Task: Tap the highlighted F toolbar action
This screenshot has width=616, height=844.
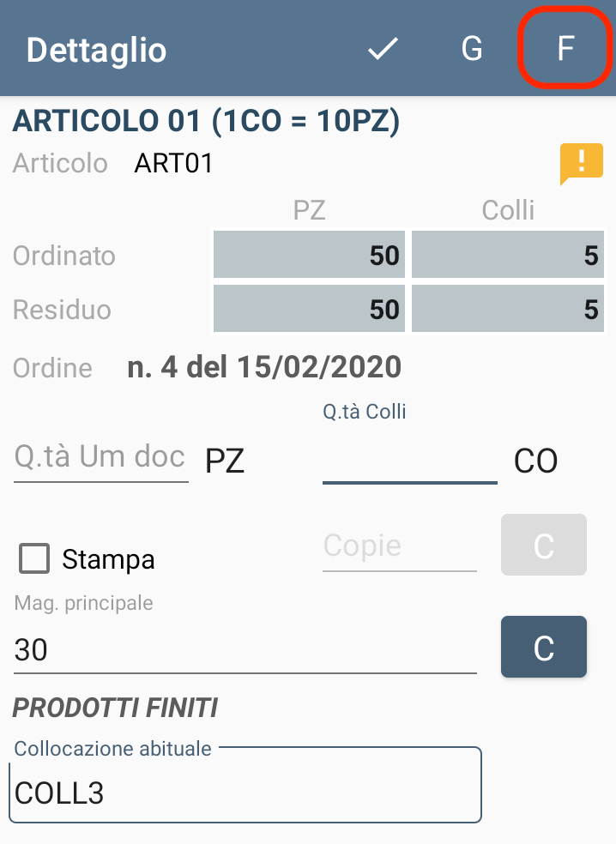Action: 565,48
